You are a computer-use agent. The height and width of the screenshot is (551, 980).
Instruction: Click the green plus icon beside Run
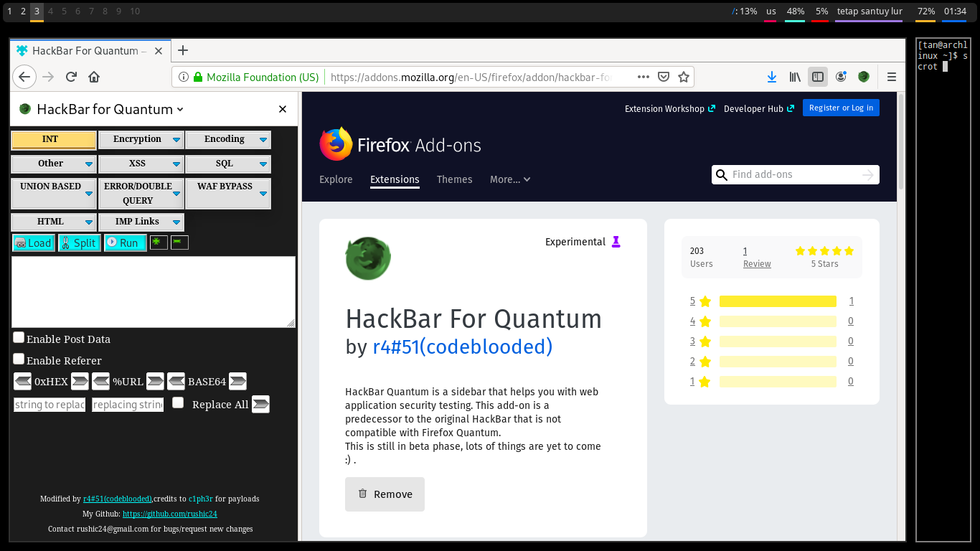(159, 242)
